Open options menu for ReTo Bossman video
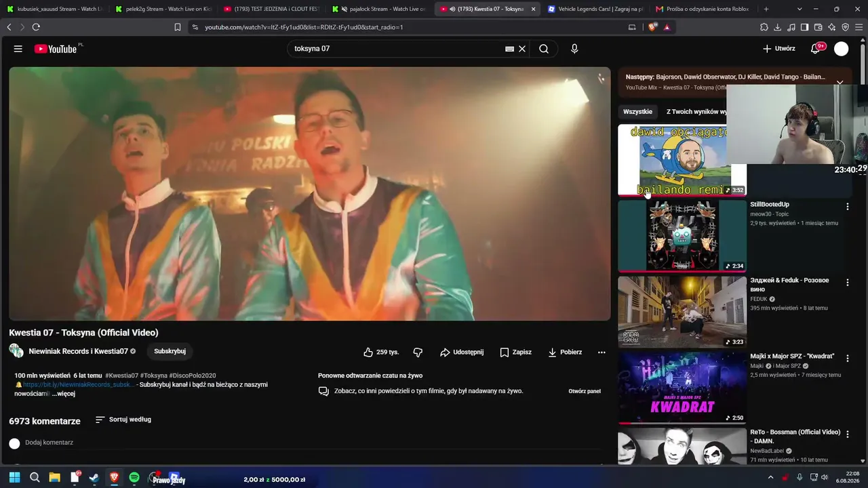This screenshot has width=868, height=488. (x=847, y=434)
